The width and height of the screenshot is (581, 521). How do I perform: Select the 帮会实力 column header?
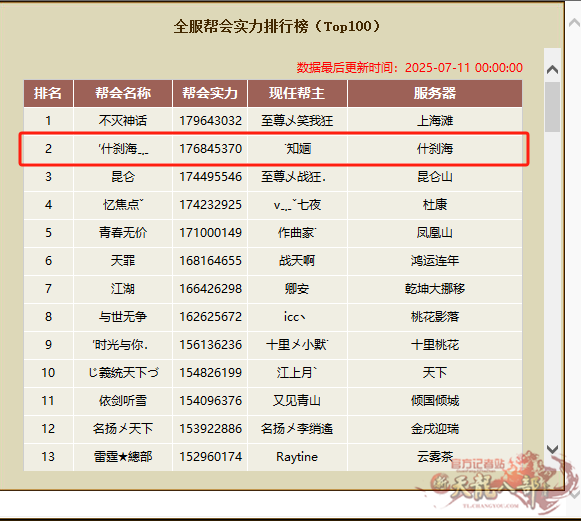pyautogui.click(x=210, y=93)
